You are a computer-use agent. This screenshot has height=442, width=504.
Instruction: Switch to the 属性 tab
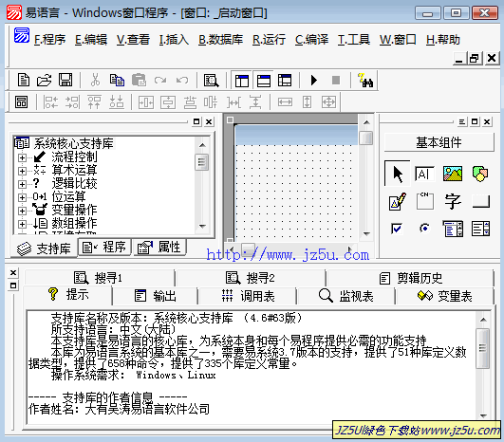click(159, 247)
